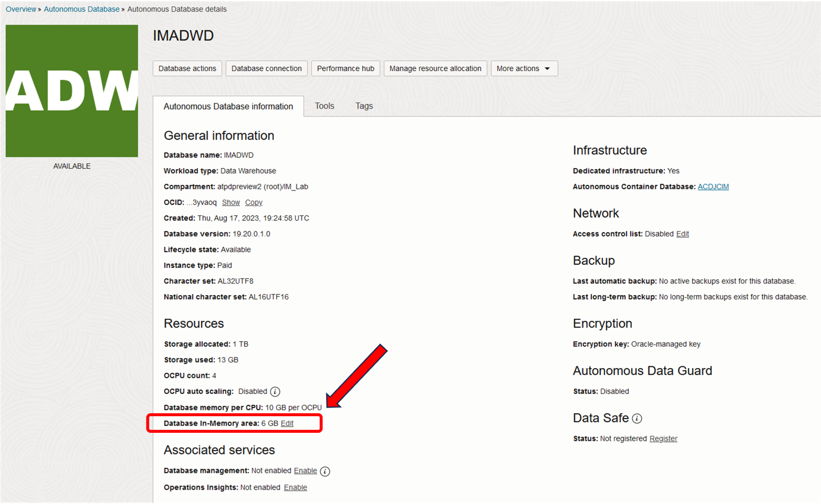Image resolution: width=821 pixels, height=504 pixels.
Task: Click the Data Safe info icon
Action: tap(637, 418)
